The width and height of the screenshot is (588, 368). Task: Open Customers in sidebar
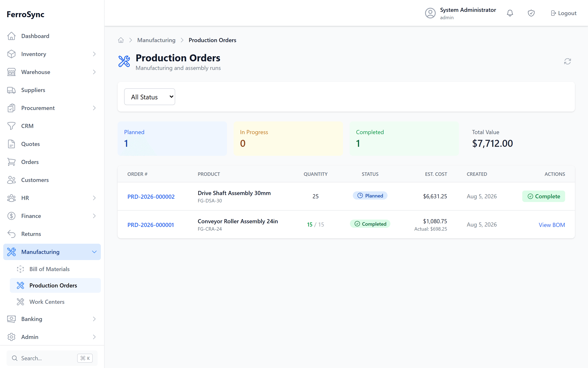(52, 180)
